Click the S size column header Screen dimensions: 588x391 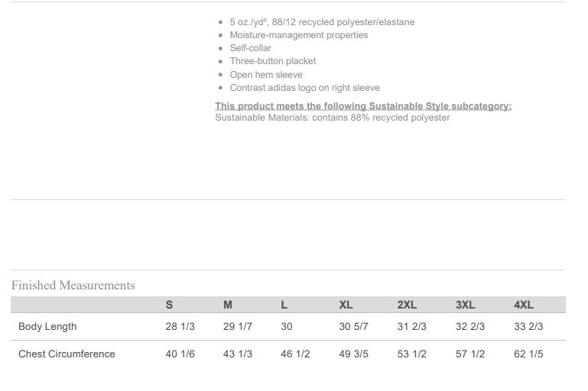coord(169,305)
